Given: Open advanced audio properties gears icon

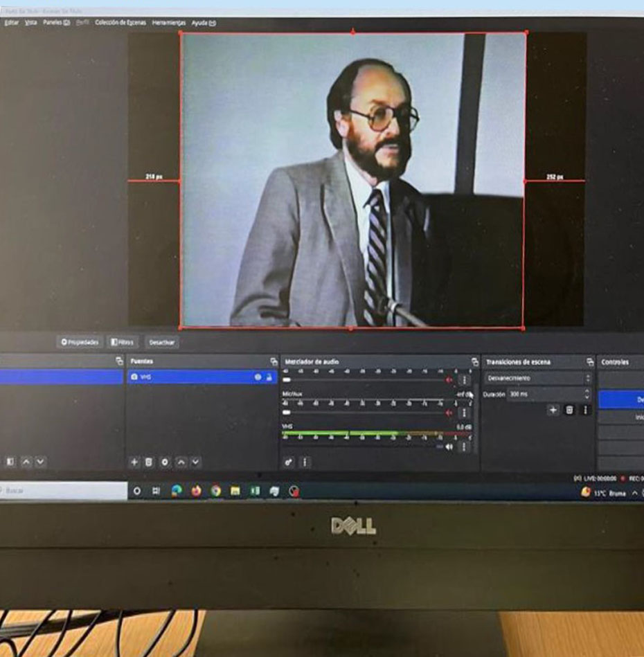Looking at the screenshot, I should click(289, 462).
